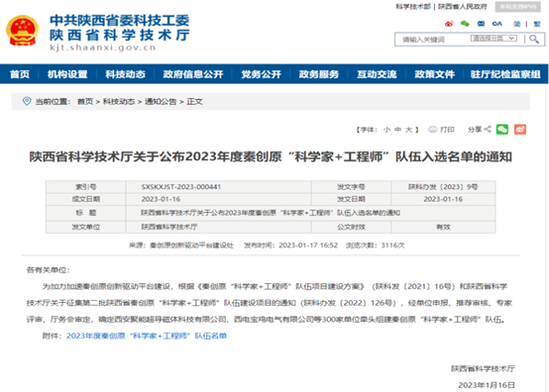Open the Weibo icon in header
549x392 pixels.
[449, 24]
